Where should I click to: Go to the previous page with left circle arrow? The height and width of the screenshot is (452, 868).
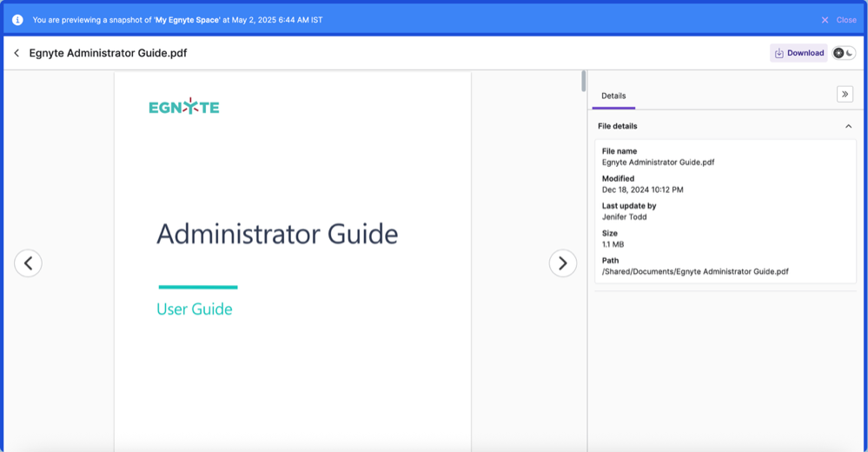28,263
